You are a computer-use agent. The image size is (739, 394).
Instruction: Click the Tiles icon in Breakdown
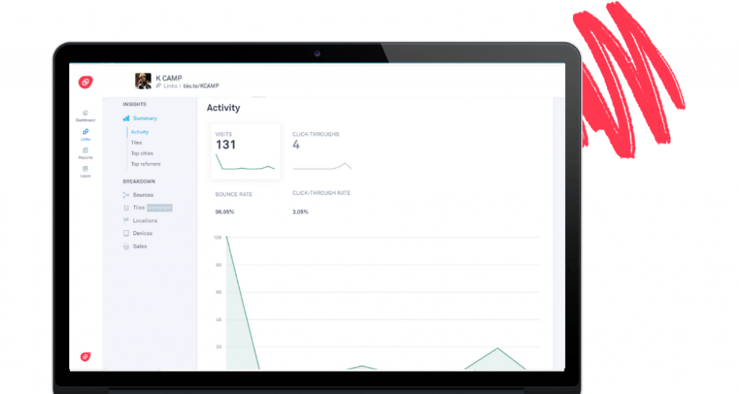(x=126, y=207)
